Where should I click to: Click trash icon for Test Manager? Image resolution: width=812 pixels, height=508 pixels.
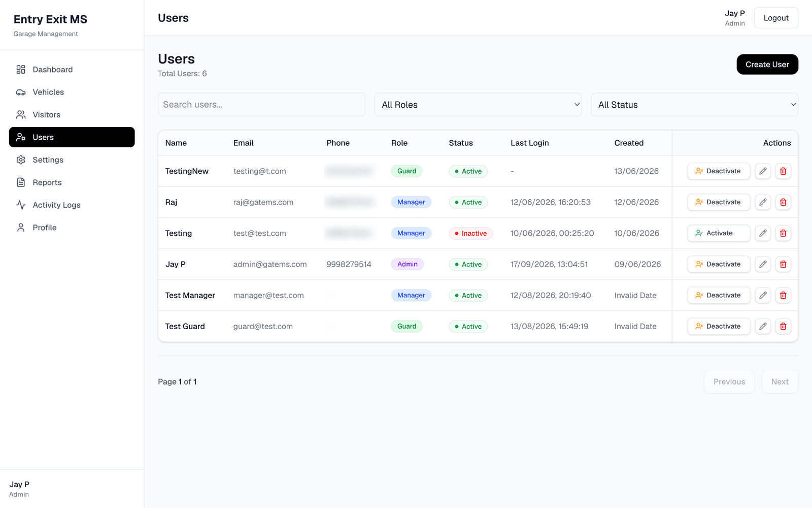783,295
